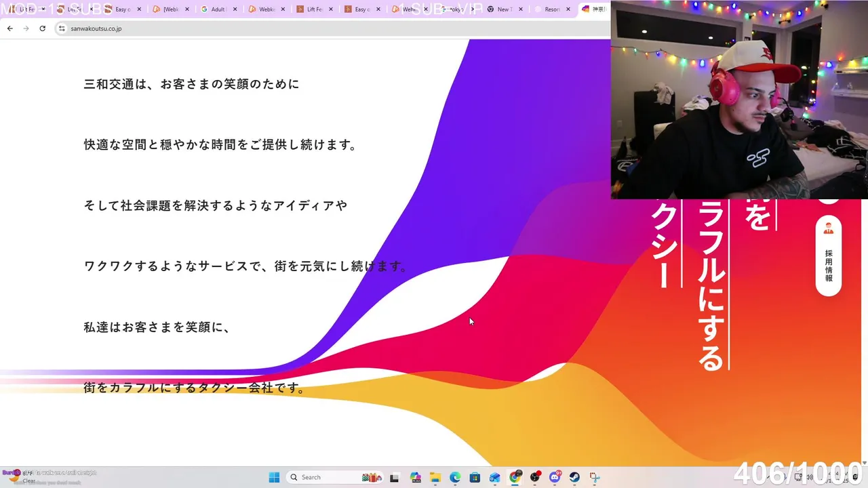Image resolution: width=868 pixels, height=488 pixels.
Task: Close the "New T" tab
Action: point(521,9)
